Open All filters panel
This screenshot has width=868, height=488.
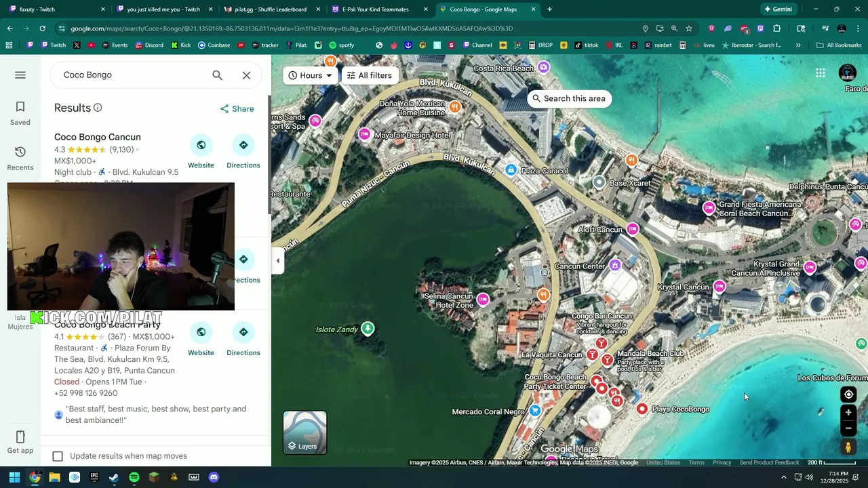370,75
